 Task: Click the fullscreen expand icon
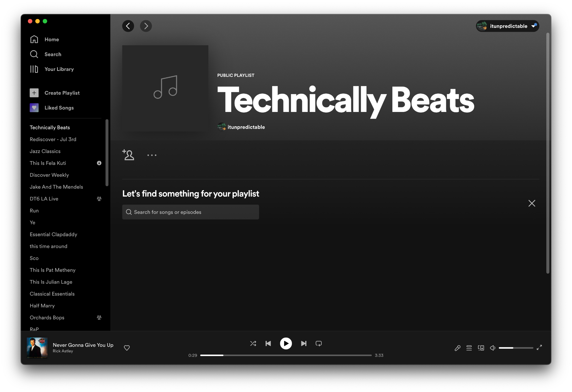539,347
